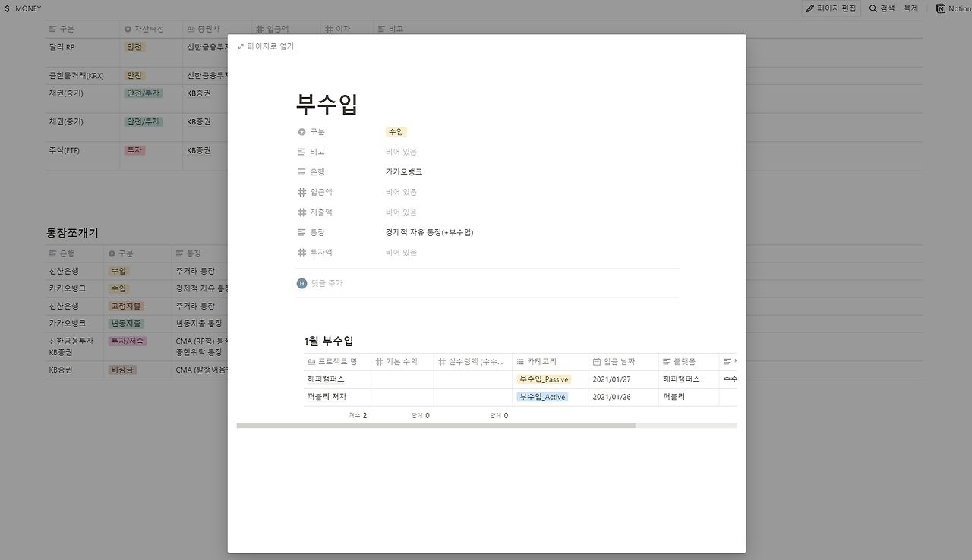
Task: Select the 구분 property dropdown icon
Action: (301, 132)
